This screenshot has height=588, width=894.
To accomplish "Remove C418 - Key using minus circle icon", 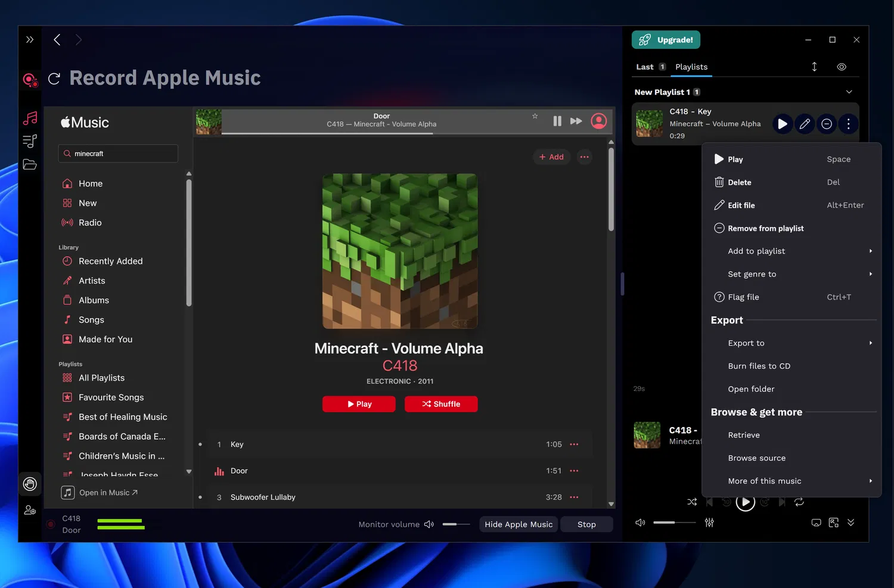I will (827, 124).
